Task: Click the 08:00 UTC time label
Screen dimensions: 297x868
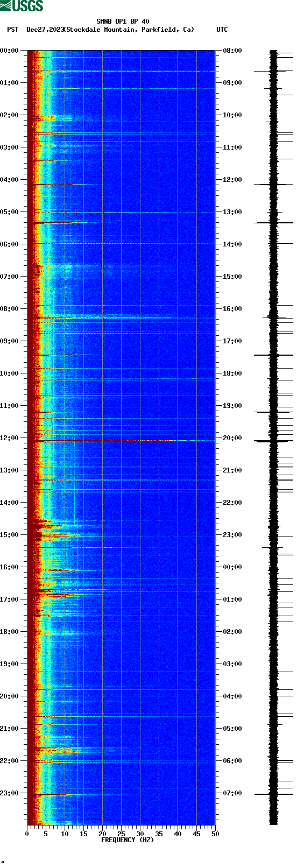Action: (232, 51)
